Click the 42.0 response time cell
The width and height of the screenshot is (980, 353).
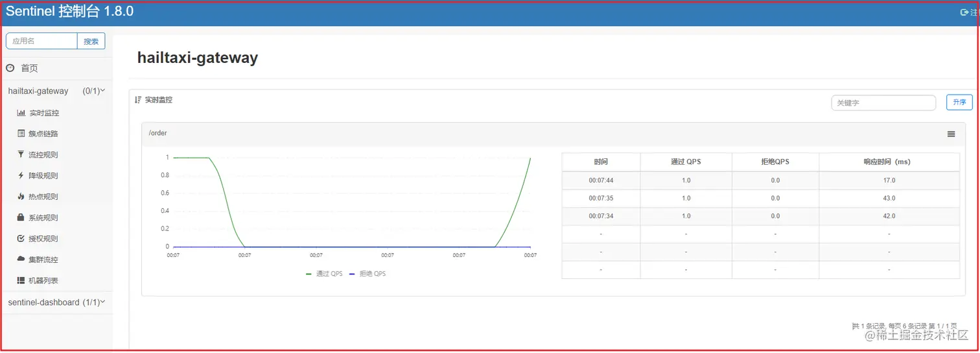[889, 216]
